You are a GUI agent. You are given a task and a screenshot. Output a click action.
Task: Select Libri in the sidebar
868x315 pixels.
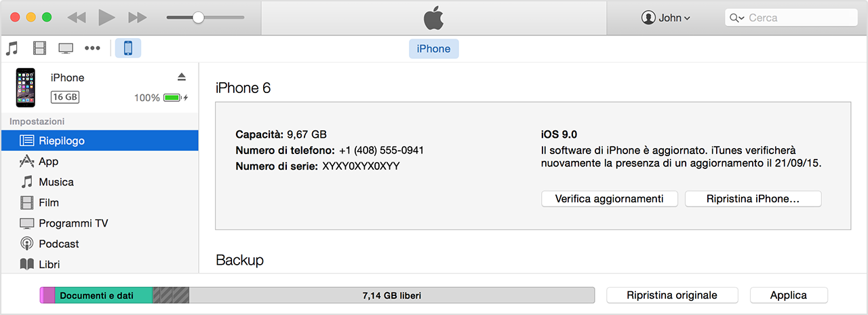click(x=99, y=264)
